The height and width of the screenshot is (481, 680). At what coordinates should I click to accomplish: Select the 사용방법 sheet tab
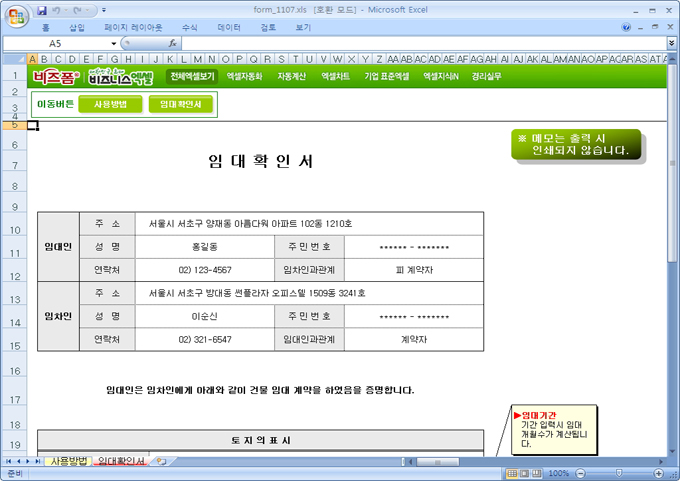click(68, 461)
